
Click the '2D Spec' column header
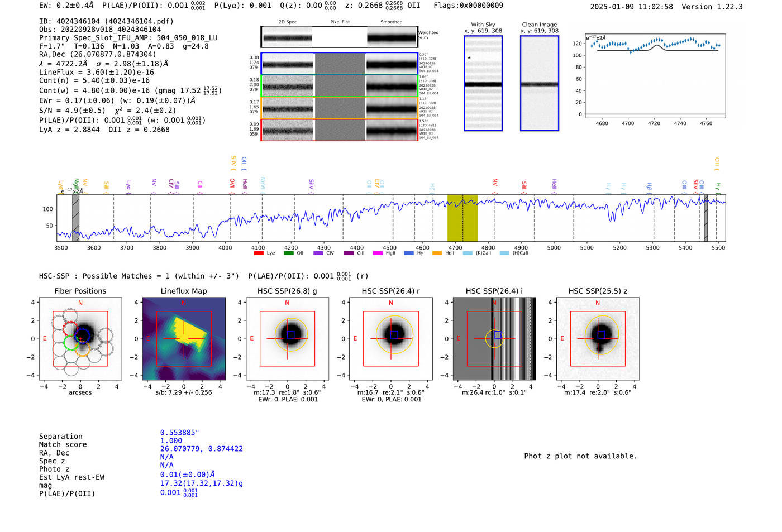click(x=288, y=22)
